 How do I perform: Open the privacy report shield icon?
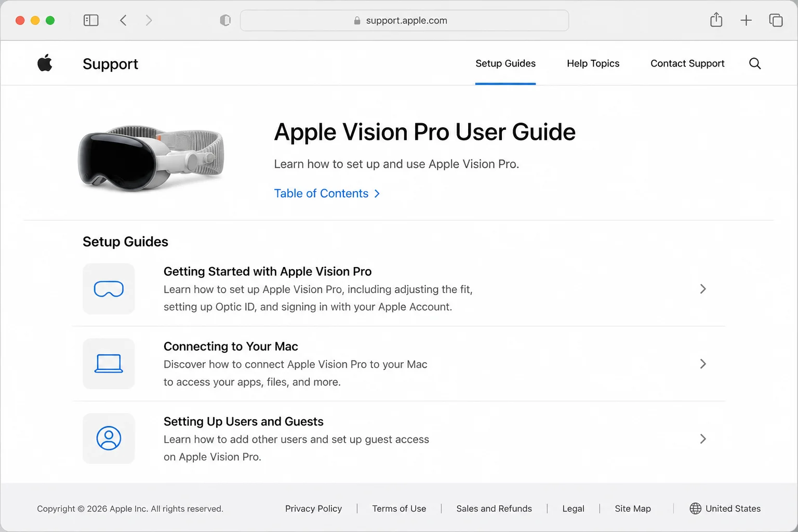[x=225, y=20]
